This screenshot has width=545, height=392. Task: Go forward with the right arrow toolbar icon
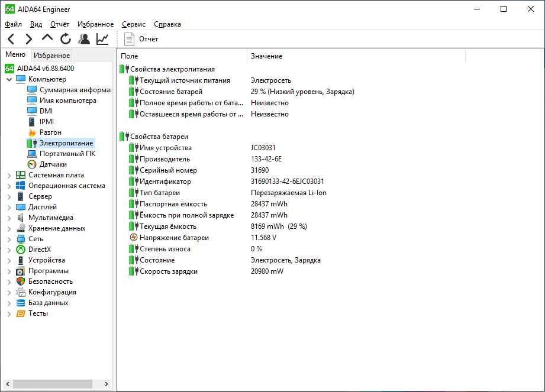(29, 39)
